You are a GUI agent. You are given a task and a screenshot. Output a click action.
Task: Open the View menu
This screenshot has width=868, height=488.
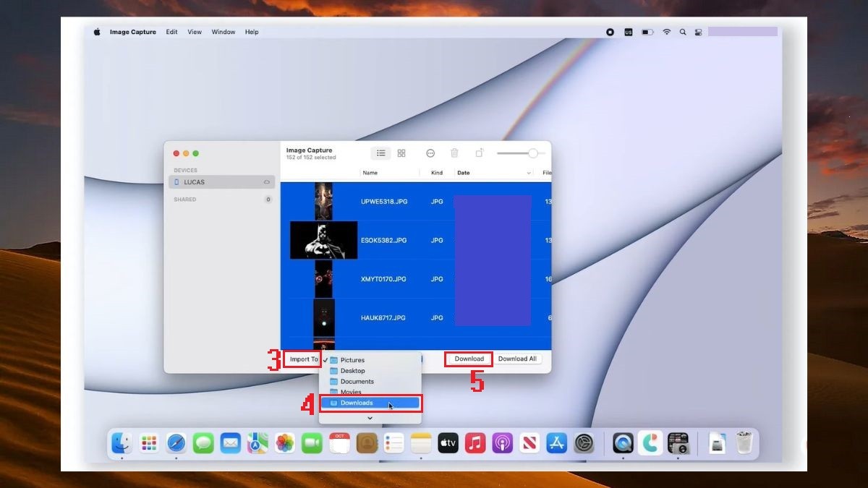tap(195, 32)
